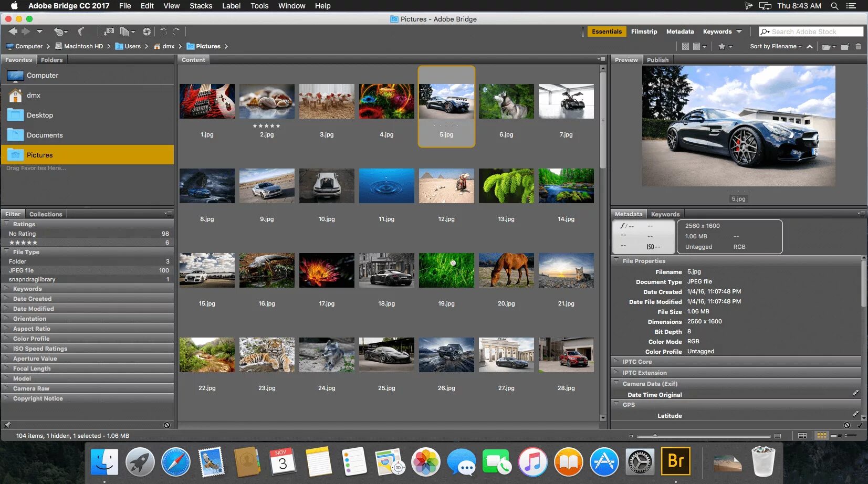The height and width of the screenshot is (484, 868).
Task: Rotate 90° counterclockwise
Action: tap(163, 31)
